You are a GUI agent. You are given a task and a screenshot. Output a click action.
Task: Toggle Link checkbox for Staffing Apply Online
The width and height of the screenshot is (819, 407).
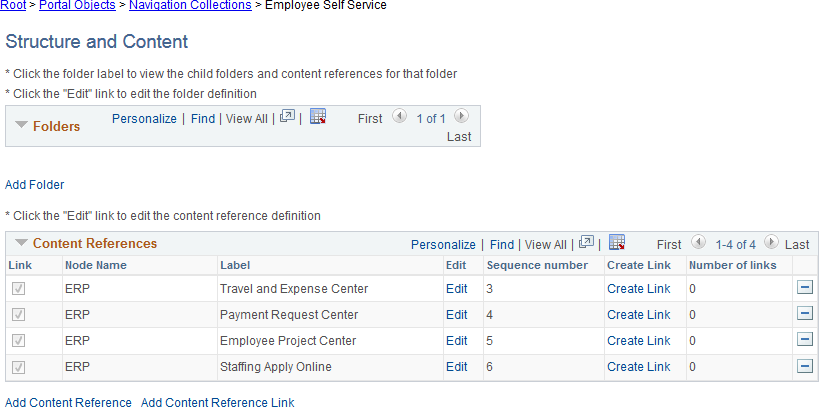(19, 367)
